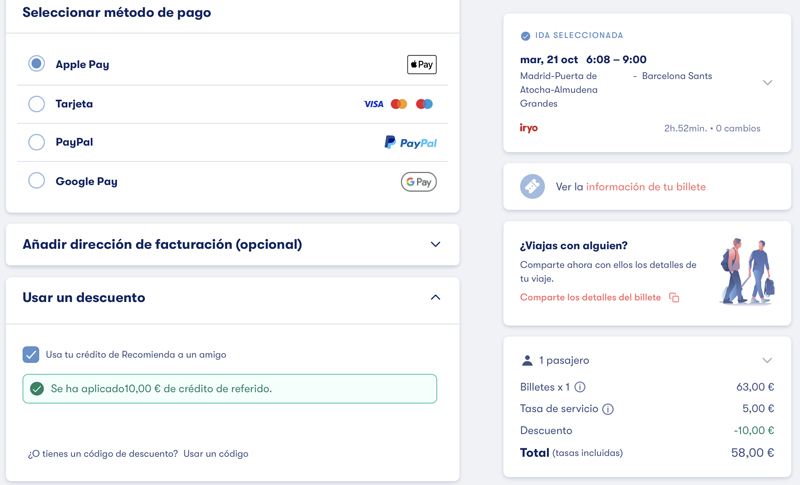The width and height of the screenshot is (800, 485).
Task: Select the Apple Pay radio button
Action: [x=36, y=64]
